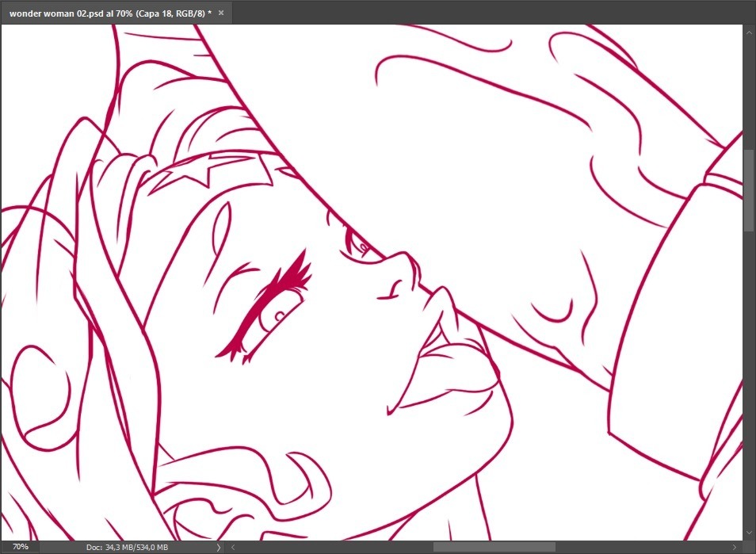
Task: Click the horizontal scrollbar right arrow
Action: [x=735, y=547]
